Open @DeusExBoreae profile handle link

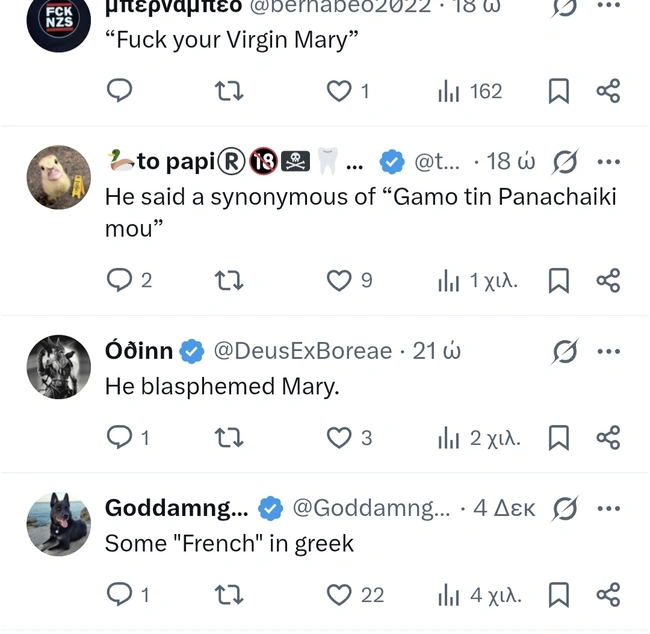click(302, 351)
